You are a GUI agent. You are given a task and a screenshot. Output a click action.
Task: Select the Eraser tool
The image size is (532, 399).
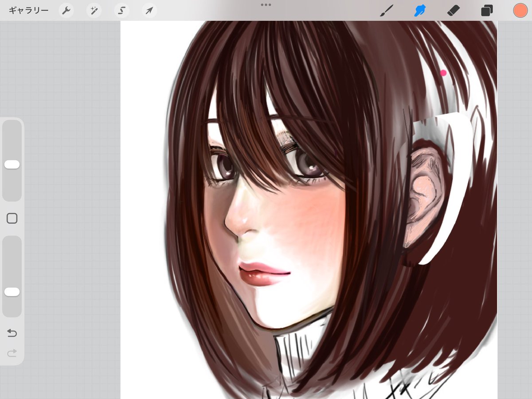pyautogui.click(x=454, y=10)
